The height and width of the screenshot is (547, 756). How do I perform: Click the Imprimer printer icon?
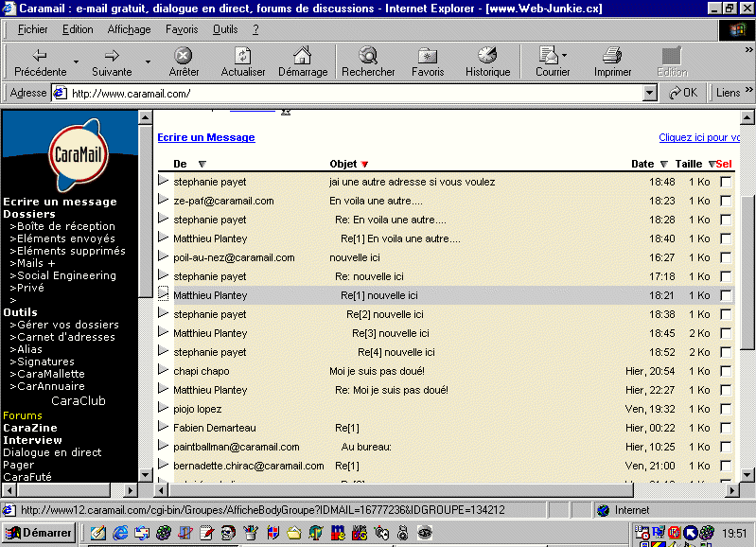[612, 56]
